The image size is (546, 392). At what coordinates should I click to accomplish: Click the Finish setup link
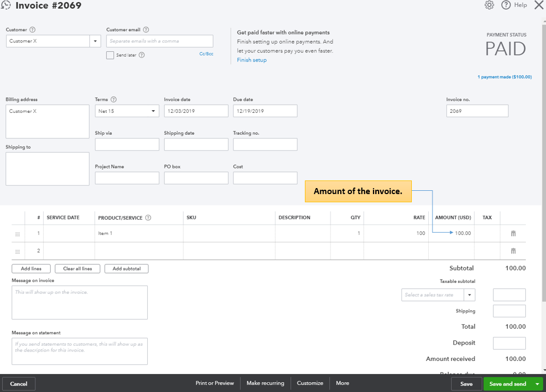coord(251,60)
